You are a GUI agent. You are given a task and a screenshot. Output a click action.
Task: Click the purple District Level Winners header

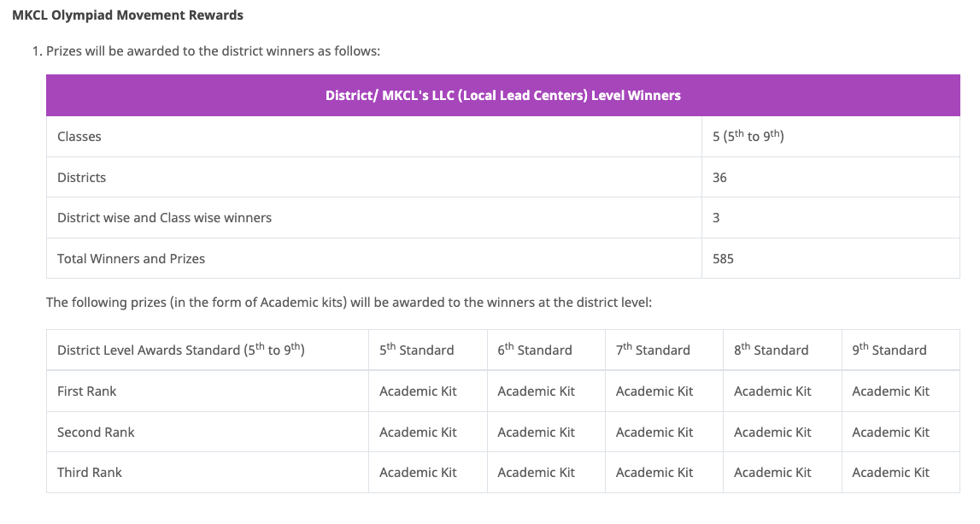point(502,95)
